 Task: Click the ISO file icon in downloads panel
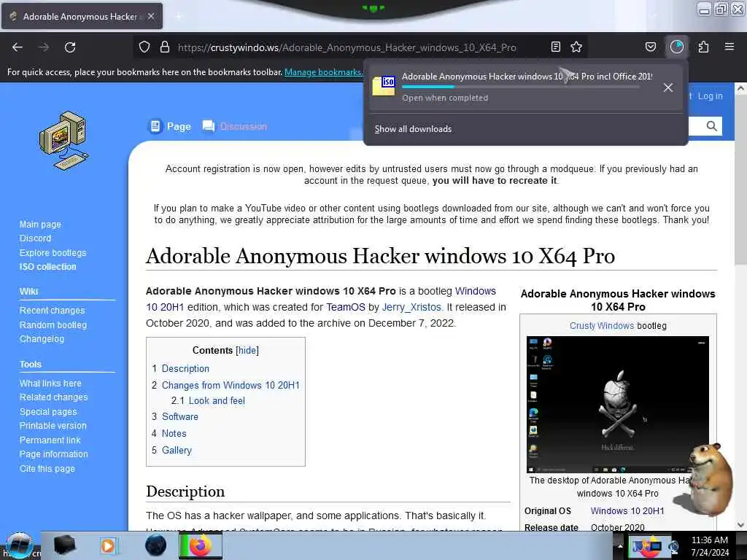coord(384,86)
